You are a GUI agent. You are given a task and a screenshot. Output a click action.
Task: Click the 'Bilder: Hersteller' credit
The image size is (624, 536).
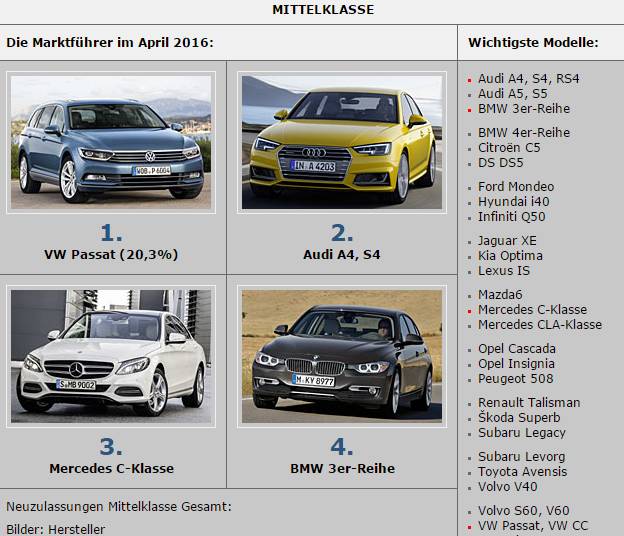[x=56, y=530]
